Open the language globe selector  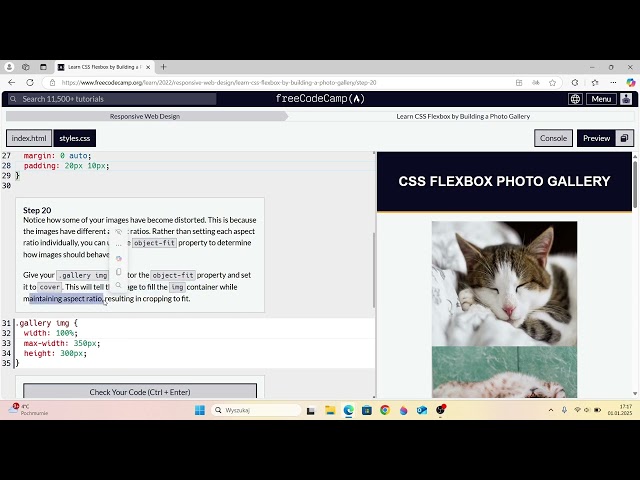point(575,99)
